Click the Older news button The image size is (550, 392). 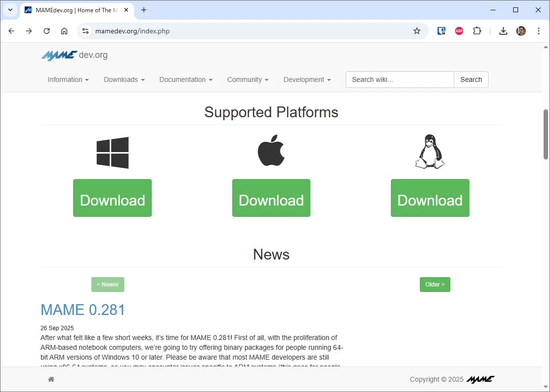pyautogui.click(x=435, y=285)
